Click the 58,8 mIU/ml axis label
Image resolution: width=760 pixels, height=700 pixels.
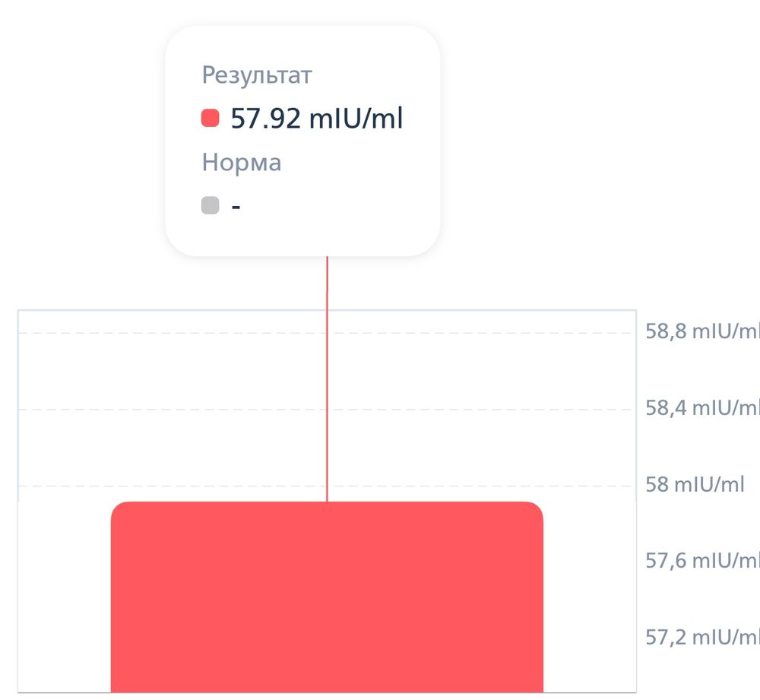click(701, 332)
